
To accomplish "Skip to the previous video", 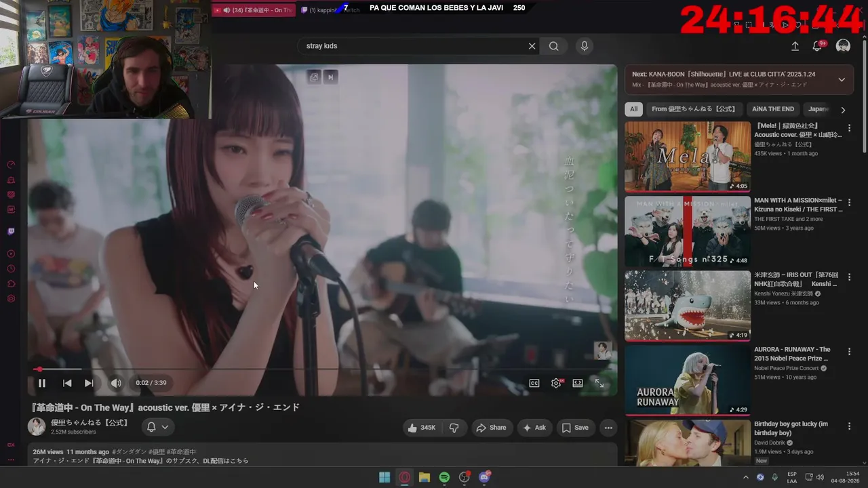I will pyautogui.click(x=67, y=383).
